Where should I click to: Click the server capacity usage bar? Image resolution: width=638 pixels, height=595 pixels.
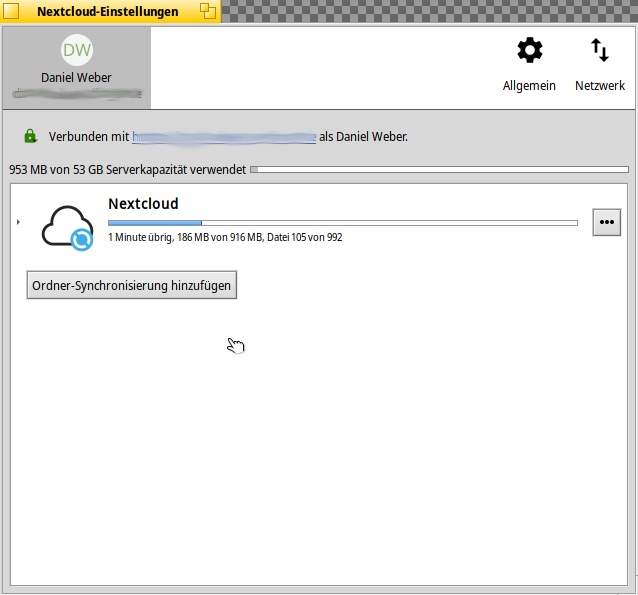[438, 170]
